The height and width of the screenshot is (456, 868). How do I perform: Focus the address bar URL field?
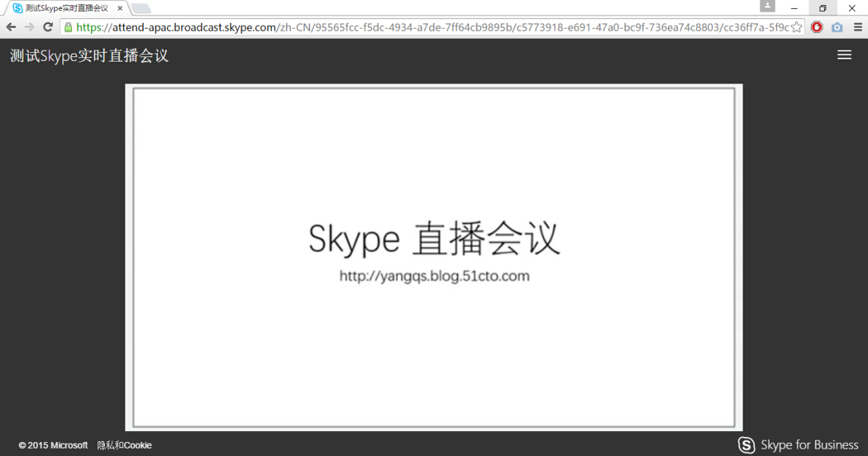[432, 27]
